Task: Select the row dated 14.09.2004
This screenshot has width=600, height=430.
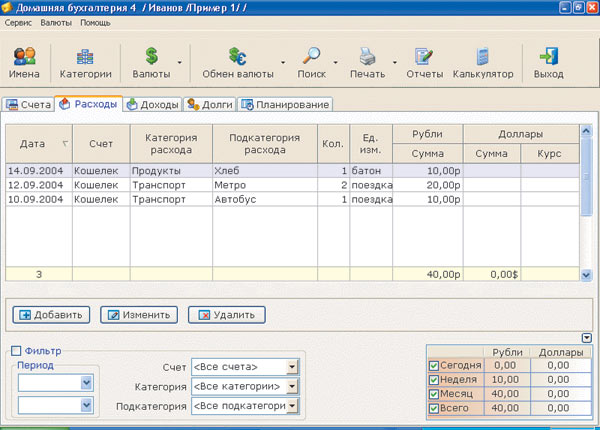Action: click(x=292, y=171)
